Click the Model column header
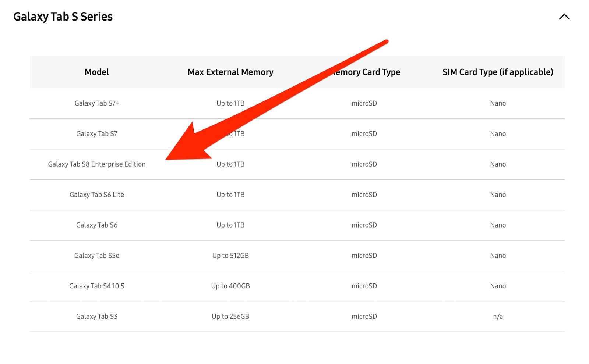Viewport: 589px width, 364px height. coord(97,72)
